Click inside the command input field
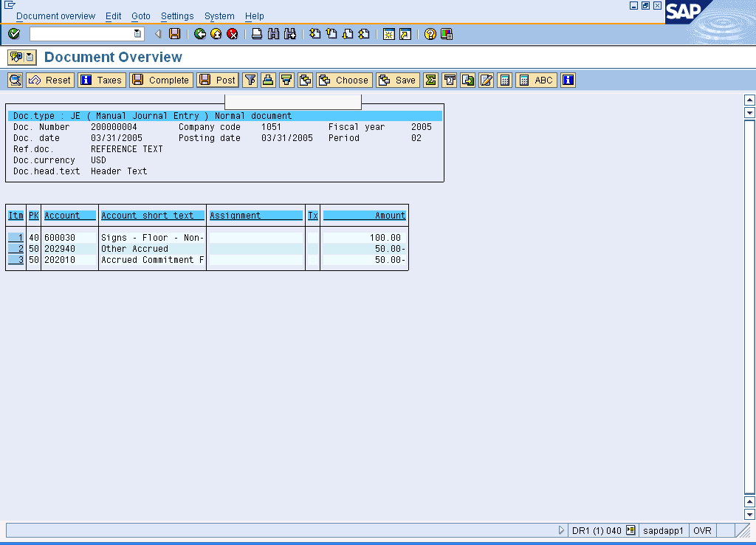 tap(81, 34)
